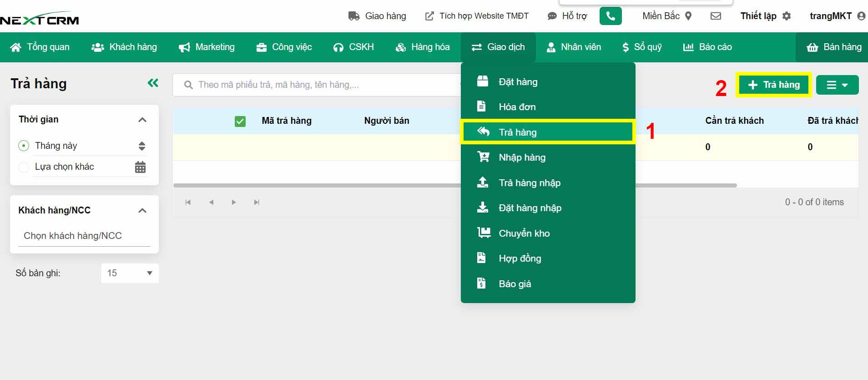Open calendar icon next to Lựa chọn khác

[140, 167]
